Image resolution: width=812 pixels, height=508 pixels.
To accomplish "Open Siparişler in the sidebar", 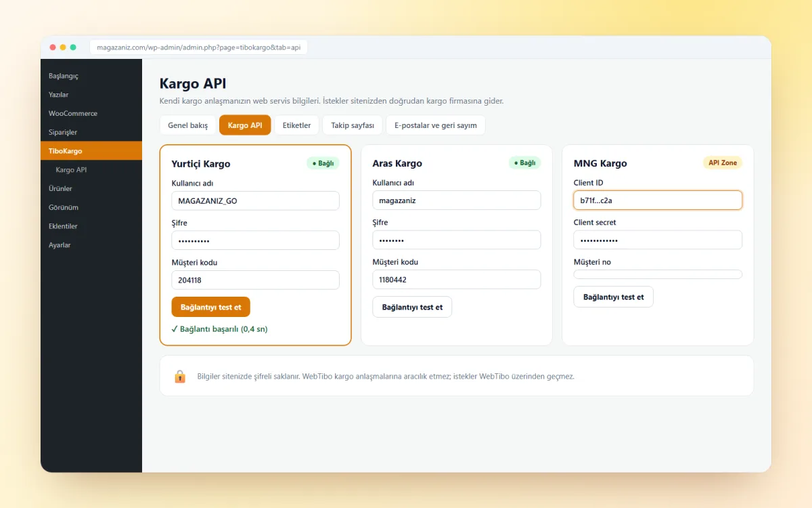I will [x=91, y=132].
